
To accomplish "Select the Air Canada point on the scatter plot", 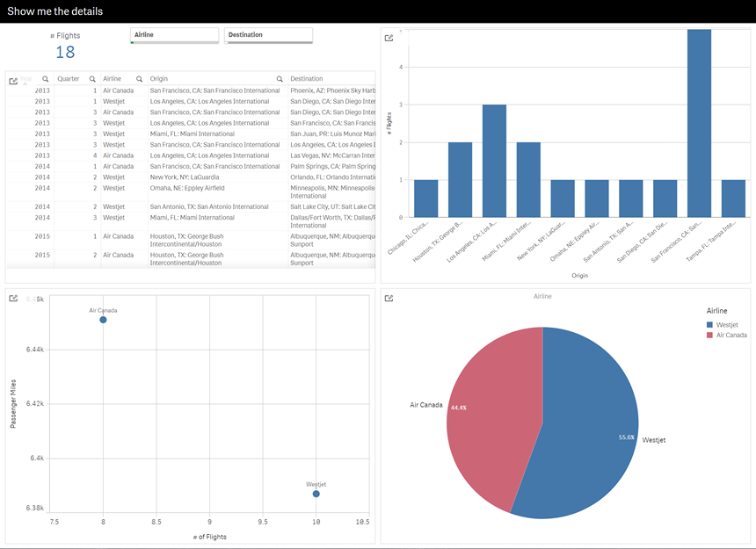I will tap(103, 320).
